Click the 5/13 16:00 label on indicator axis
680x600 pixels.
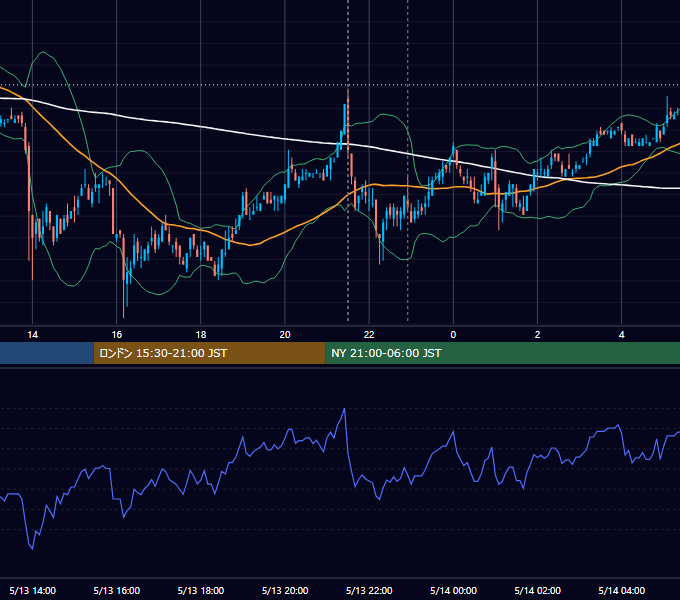point(117,590)
